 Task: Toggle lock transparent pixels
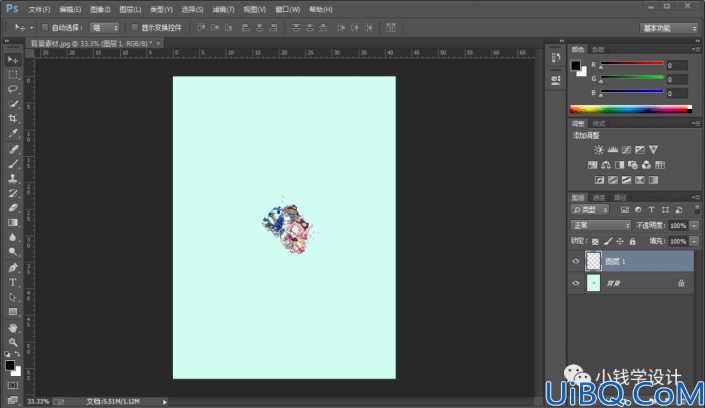pyautogui.click(x=595, y=242)
